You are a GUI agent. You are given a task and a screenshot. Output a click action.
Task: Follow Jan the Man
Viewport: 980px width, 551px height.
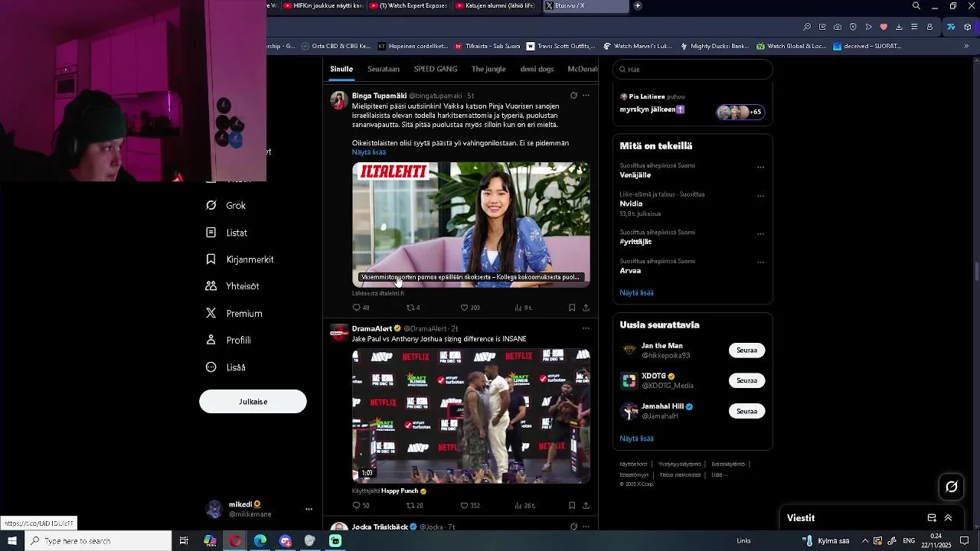746,350
